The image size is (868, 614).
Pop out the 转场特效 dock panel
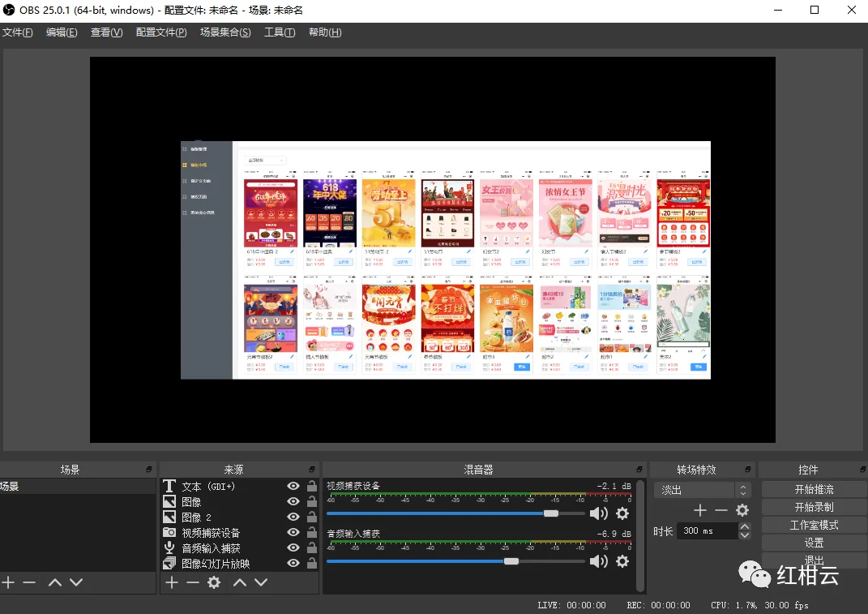pyautogui.click(x=748, y=470)
